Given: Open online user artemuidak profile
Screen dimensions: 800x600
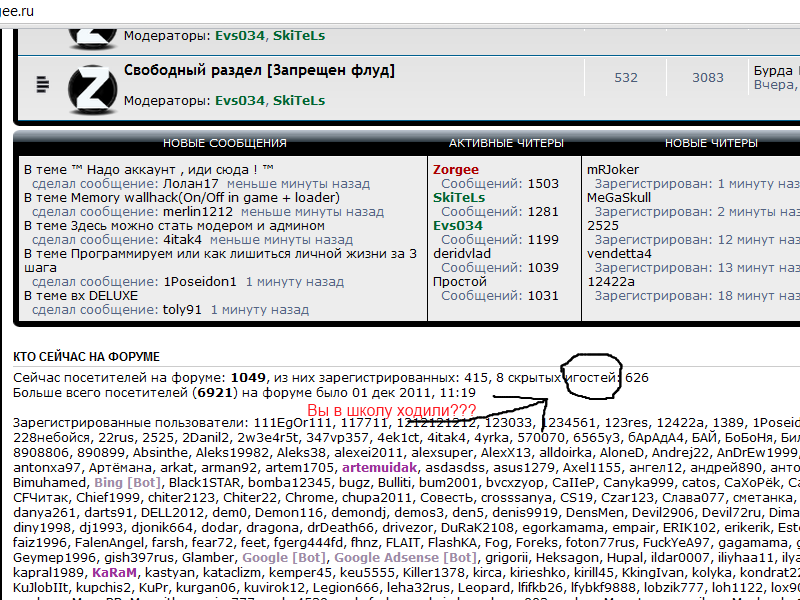Looking at the screenshot, I should click(x=379, y=468).
